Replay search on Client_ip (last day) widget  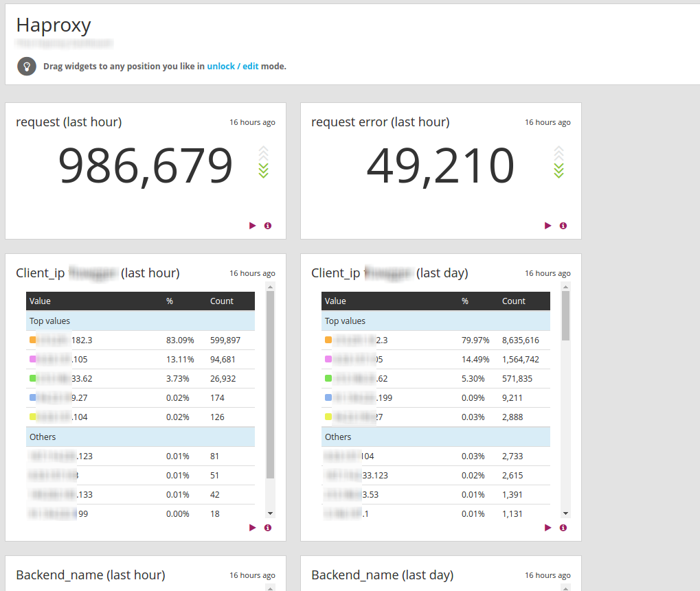(x=547, y=527)
